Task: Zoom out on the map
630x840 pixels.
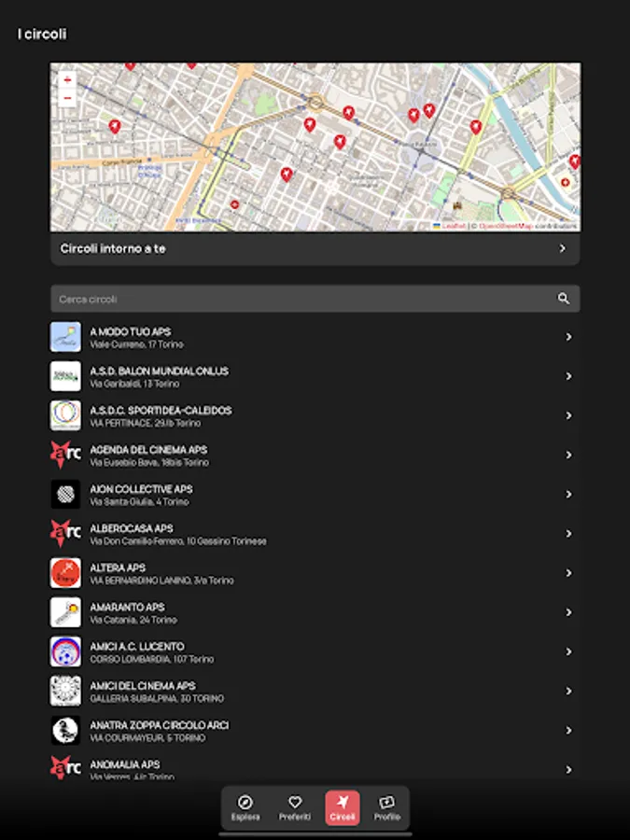Action: 67,98
